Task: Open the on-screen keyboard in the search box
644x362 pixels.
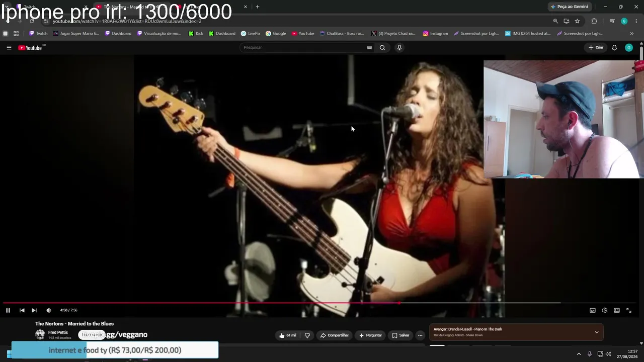Action: click(369, 48)
